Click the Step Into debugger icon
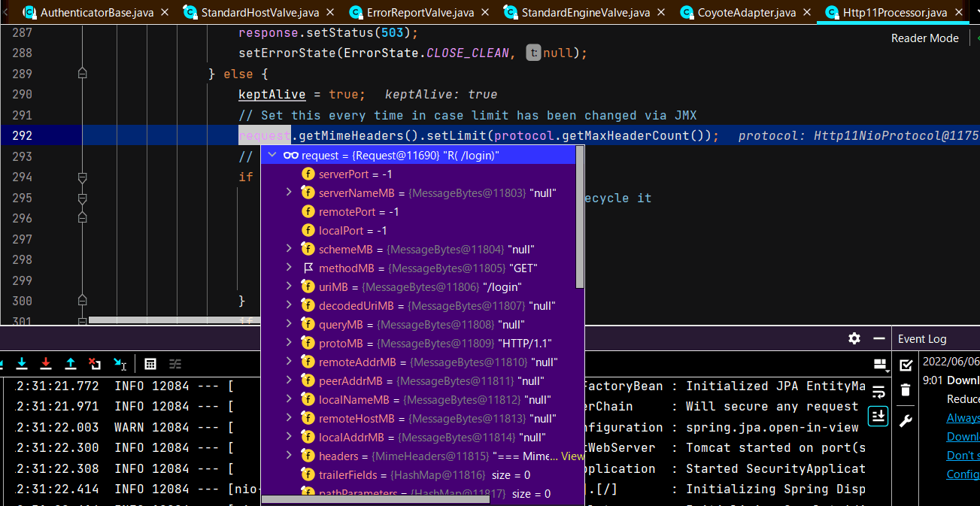 (22, 364)
